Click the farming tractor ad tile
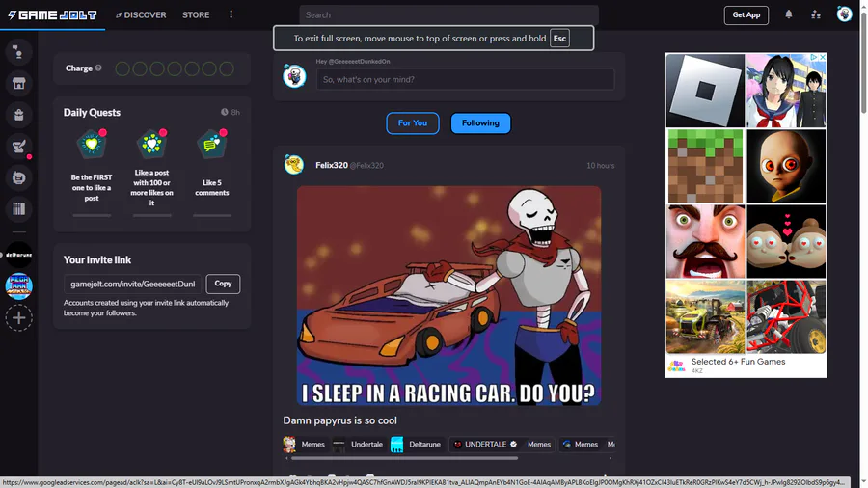The image size is (868, 488). pos(705,316)
